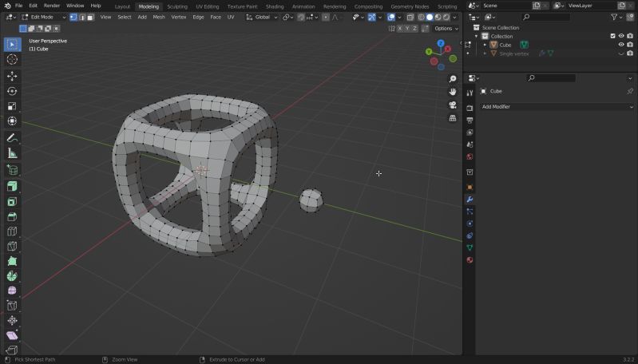Switch orthographic/perspective grid icon
The height and width of the screenshot is (364, 638).
click(453, 118)
